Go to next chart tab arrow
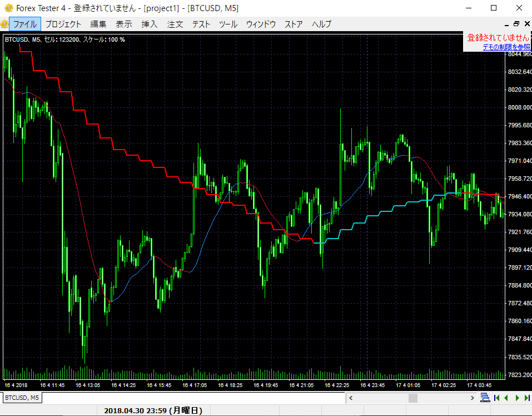Screen dimensions: 532x416 (x=518, y=398)
